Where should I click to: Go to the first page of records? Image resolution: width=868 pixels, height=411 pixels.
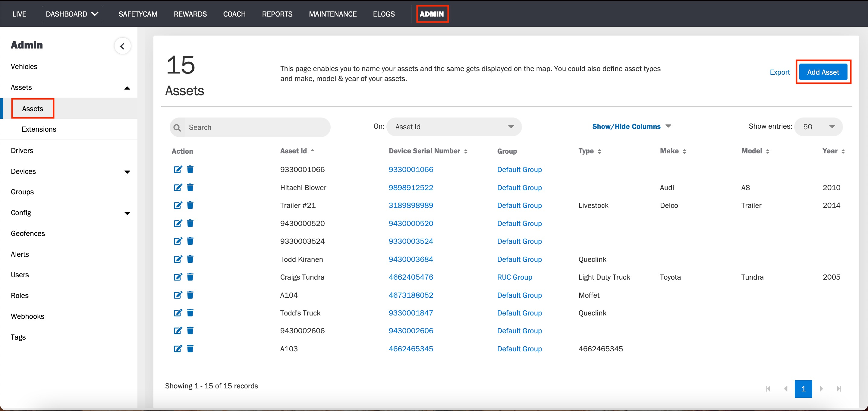(768, 389)
